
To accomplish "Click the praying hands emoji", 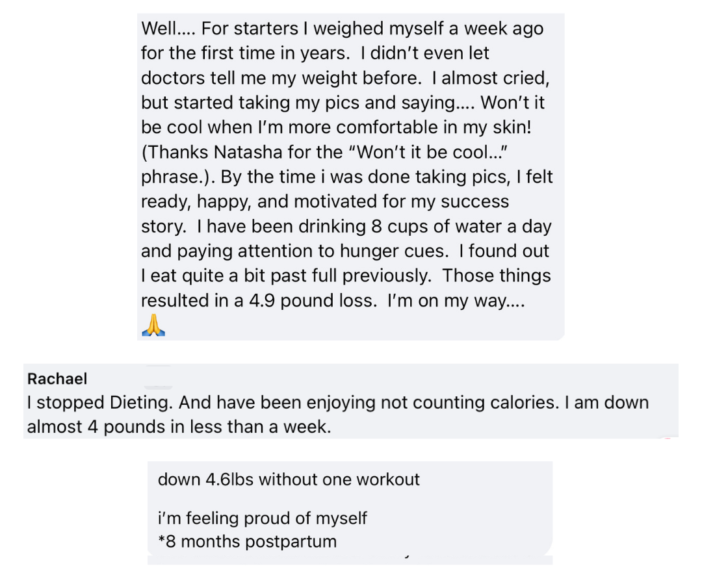I will [x=153, y=324].
